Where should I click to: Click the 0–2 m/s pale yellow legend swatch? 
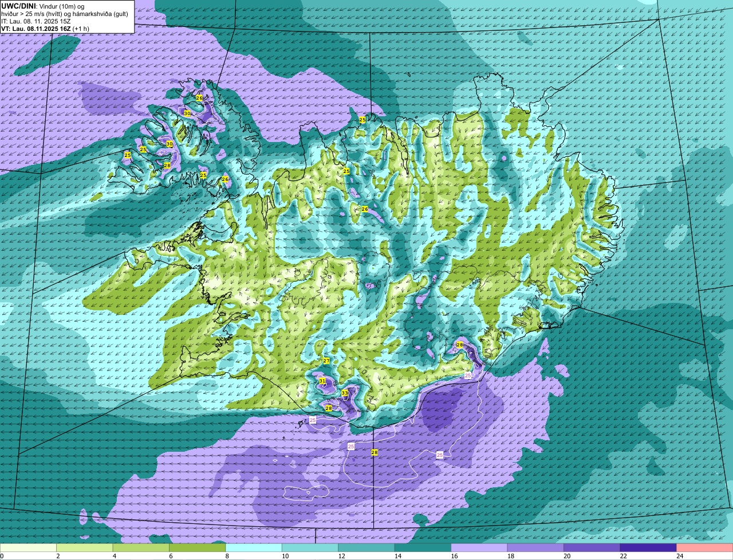click(x=29, y=547)
